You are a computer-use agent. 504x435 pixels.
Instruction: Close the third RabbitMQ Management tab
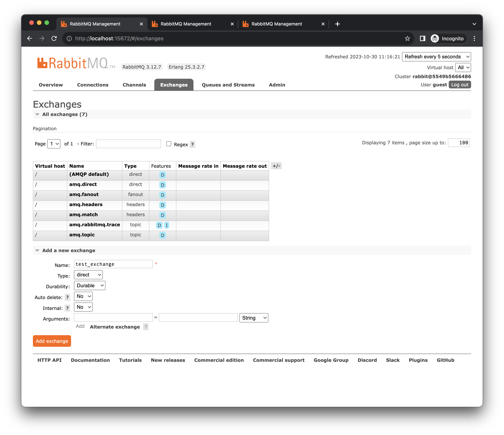(323, 24)
